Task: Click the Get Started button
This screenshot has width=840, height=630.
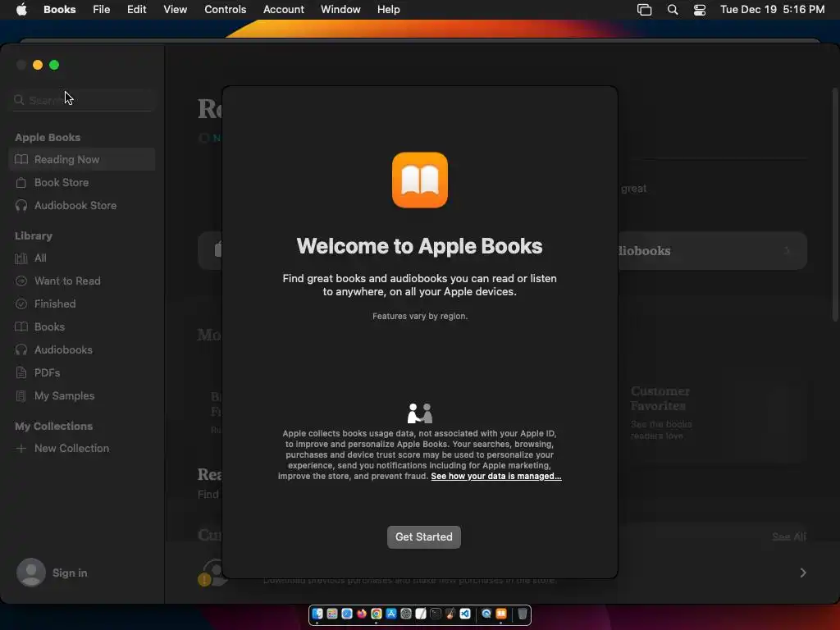Action: click(424, 536)
